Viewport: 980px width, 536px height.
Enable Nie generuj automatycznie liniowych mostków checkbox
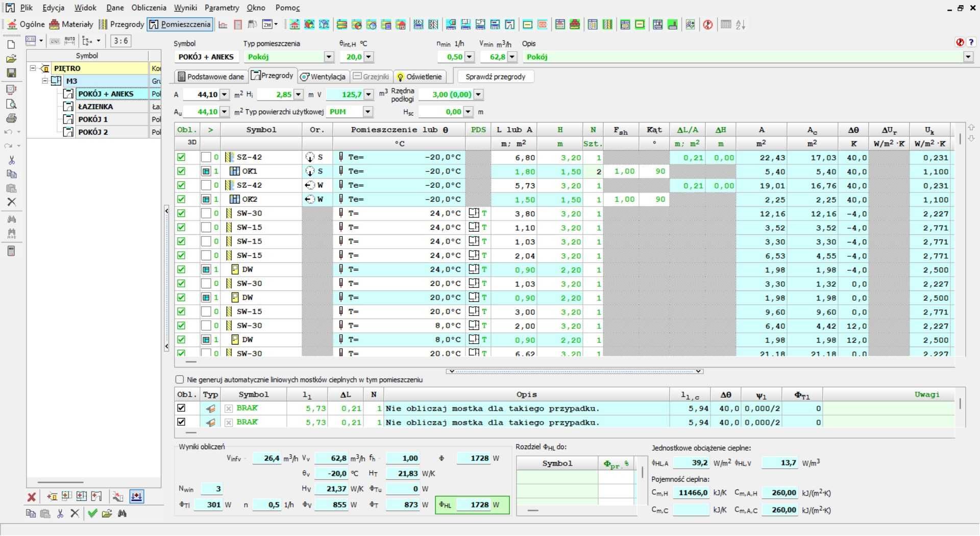click(180, 380)
